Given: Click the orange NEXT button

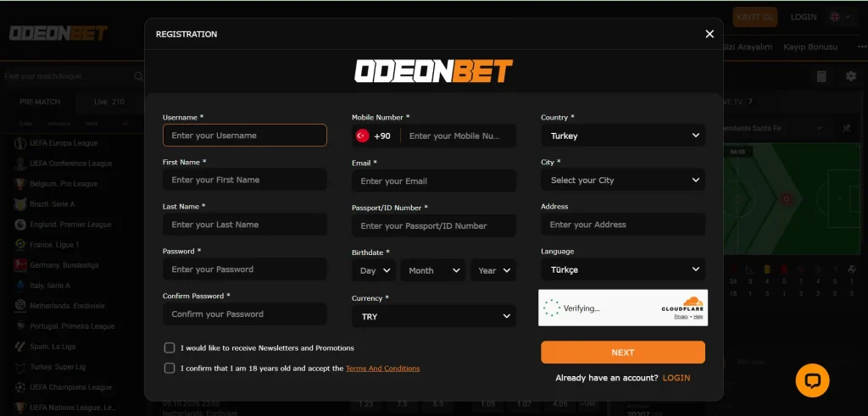Looking at the screenshot, I should 623,352.
